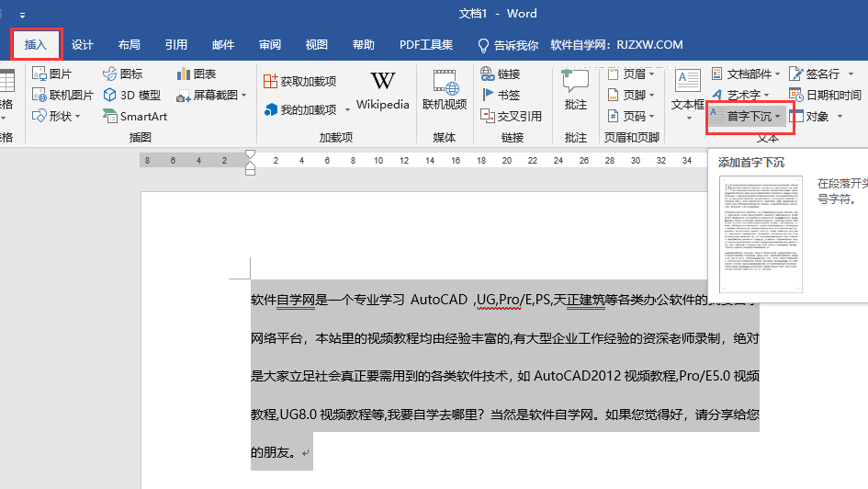868x489 pixels.
Task: Click the word AutoCAD in first line
Action: click(x=439, y=300)
